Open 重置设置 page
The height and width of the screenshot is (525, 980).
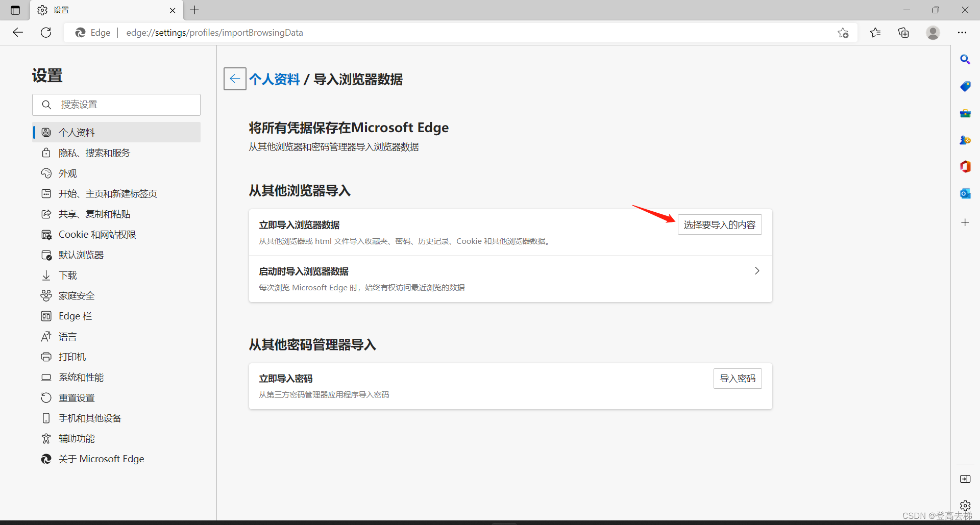click(x=116, y=397)
